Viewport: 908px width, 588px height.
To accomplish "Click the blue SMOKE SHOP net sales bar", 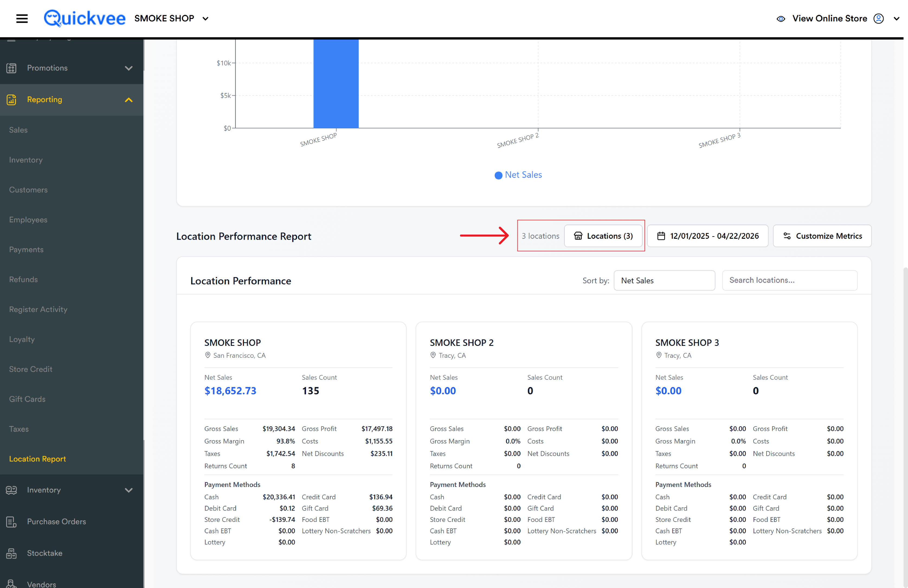I will [x=336, y=83].
